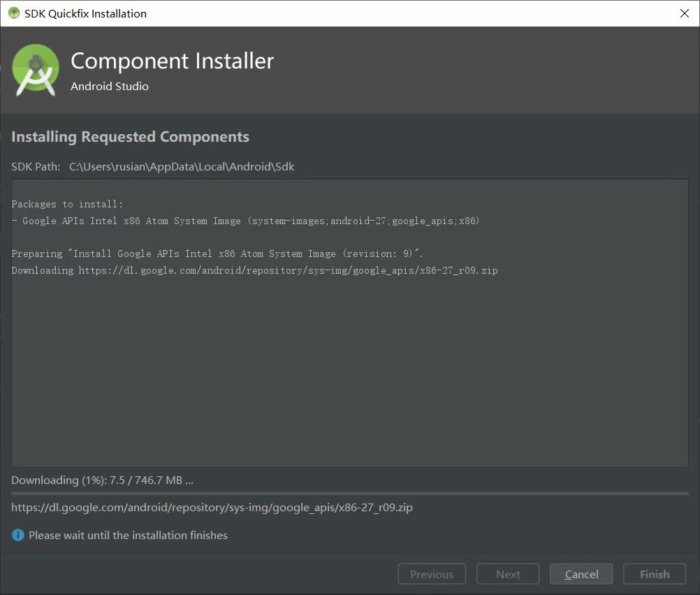Cancel the component installation
The width and height of the screenshot is (700, 595).
tap(581, 573)
